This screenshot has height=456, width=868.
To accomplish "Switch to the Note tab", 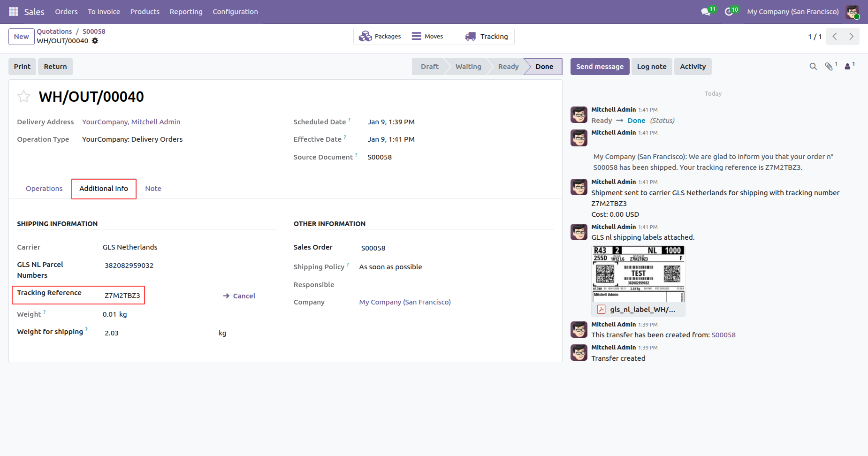I will pos(153,189).
